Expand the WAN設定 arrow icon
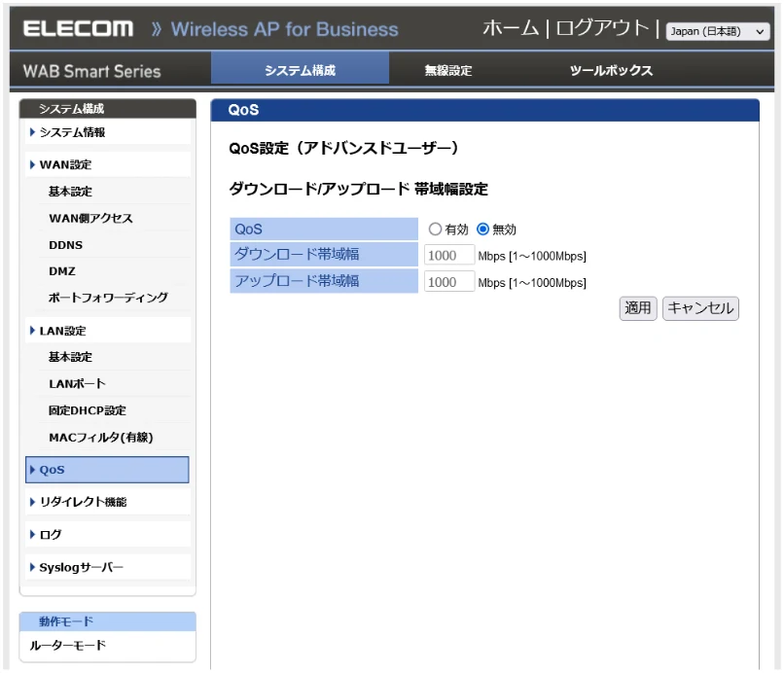Viewport: 784px width, 673px height. 32,164
